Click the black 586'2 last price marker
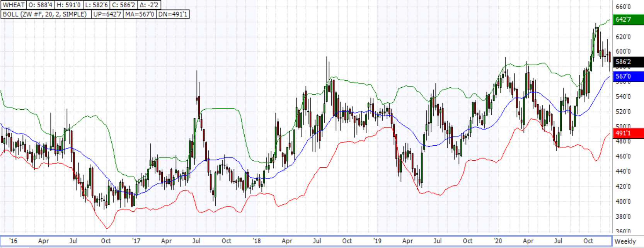The width and height of the screenshot is (644, 248). click(629, 62)
